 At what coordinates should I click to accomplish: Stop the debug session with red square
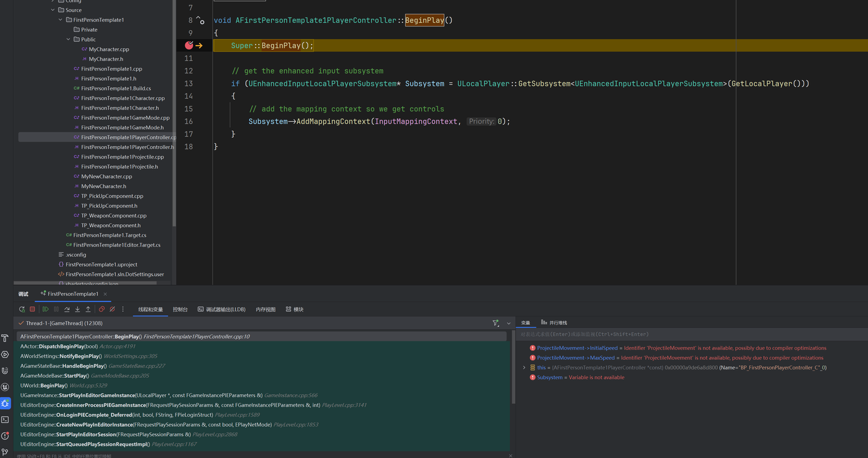(33, 309)
